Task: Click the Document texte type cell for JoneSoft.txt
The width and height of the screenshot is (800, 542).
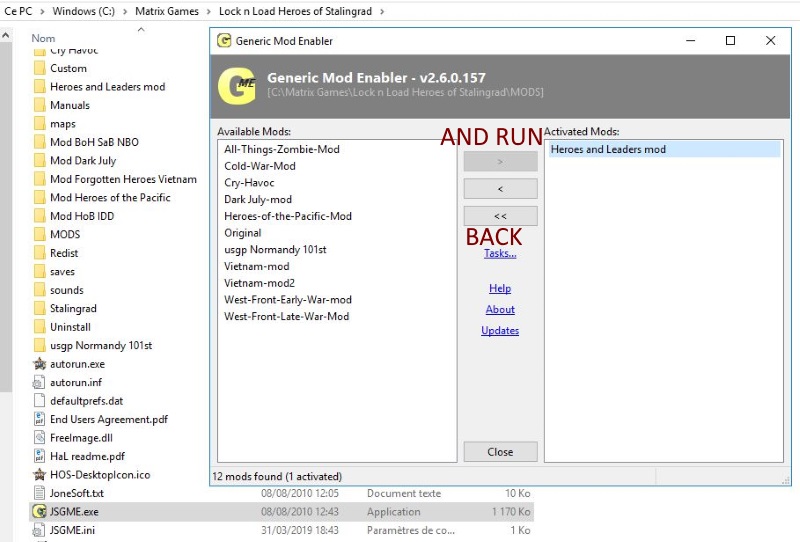Action: (x=404, y=493)
